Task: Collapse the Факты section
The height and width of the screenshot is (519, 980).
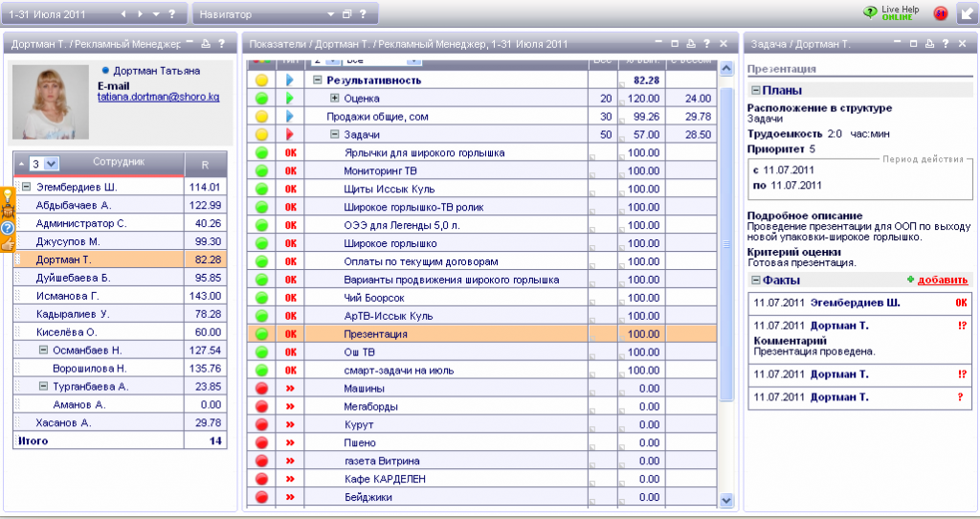Action: (756, 281)
